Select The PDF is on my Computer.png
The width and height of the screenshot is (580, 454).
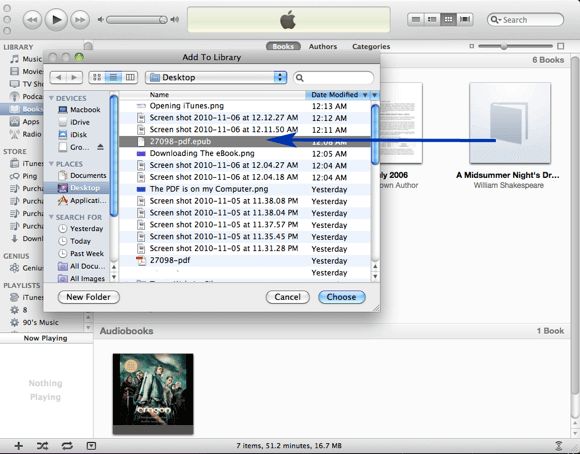[245, 189]
